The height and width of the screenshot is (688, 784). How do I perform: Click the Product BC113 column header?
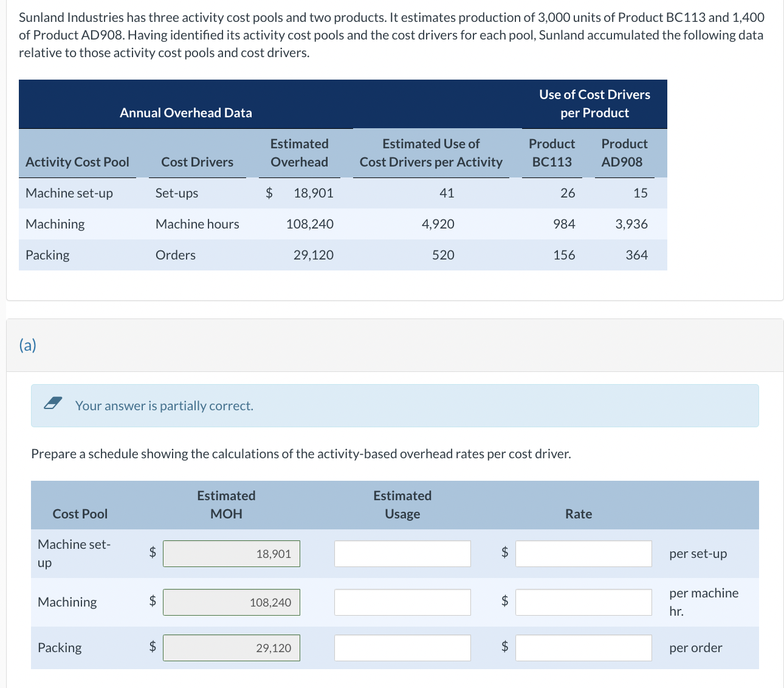point(551,153)
